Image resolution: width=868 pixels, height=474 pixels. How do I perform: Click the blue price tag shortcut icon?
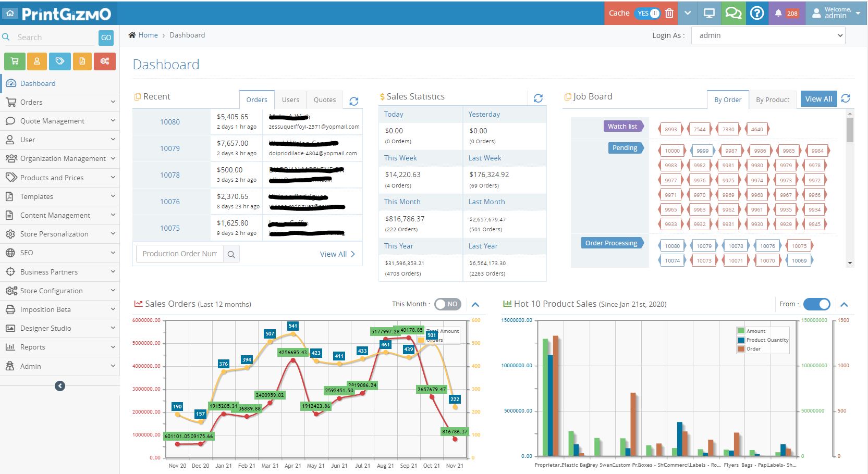pyautogui.click(x=59, y=61)
